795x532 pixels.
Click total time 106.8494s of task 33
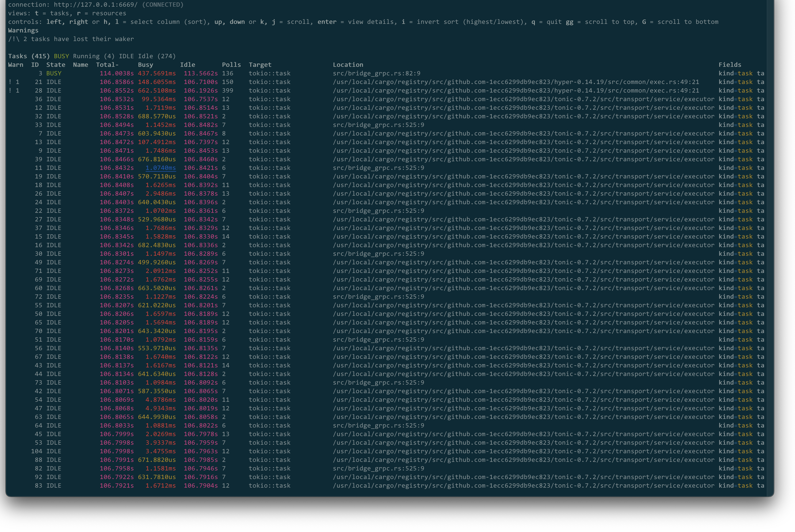click(117, 125)
